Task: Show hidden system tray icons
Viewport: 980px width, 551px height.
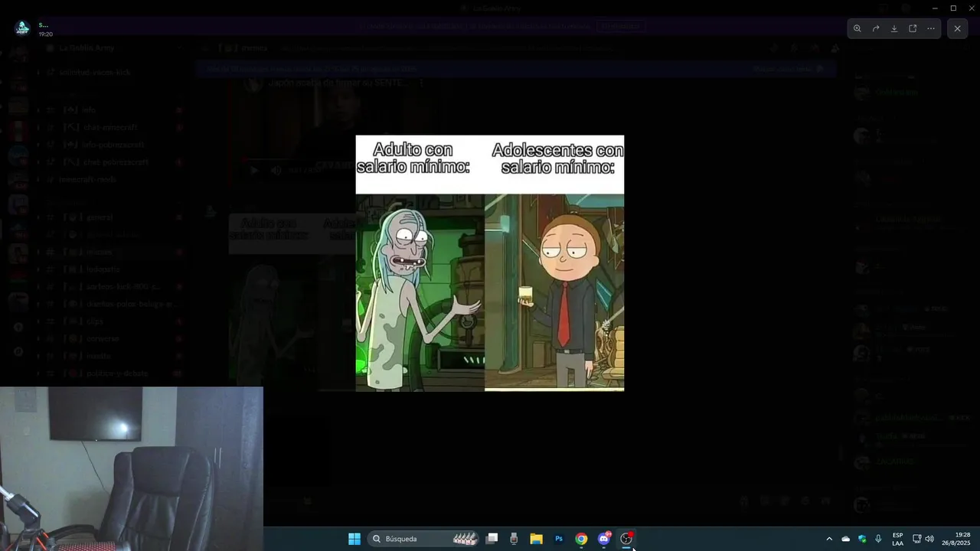Action: 829,539
